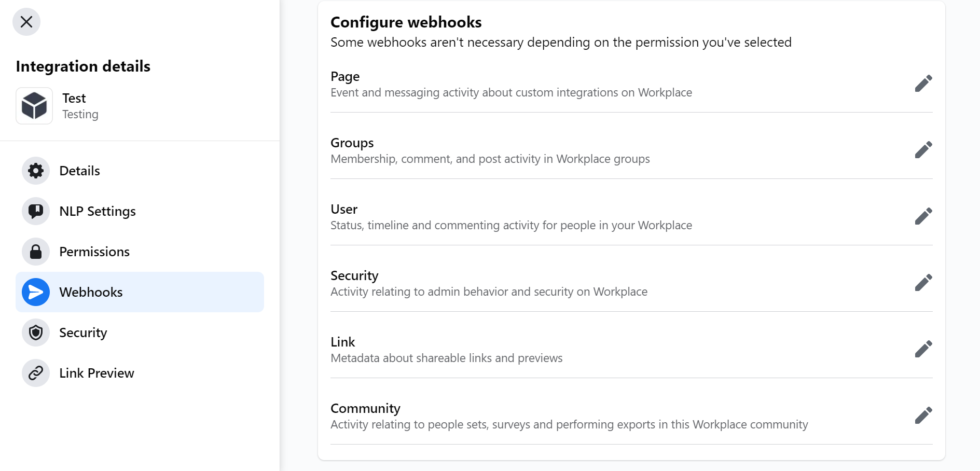Click "Some webhooks aren't necessary" subtitle

(x=561, y=43)
